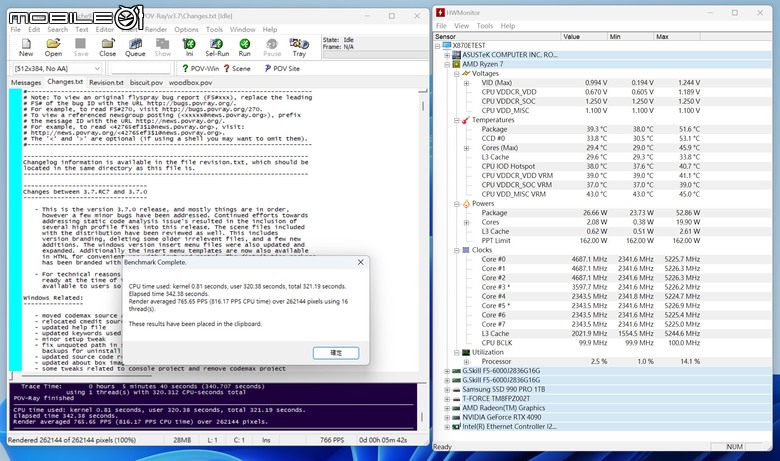Screen dimensions: 780x461
Task: Click the Show toolbar icon
Action: point(163,48)
